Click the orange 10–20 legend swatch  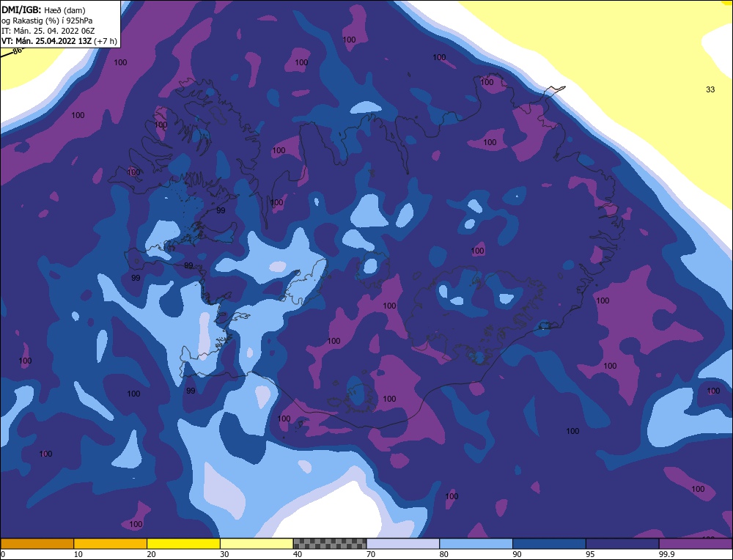click(111, 544)
